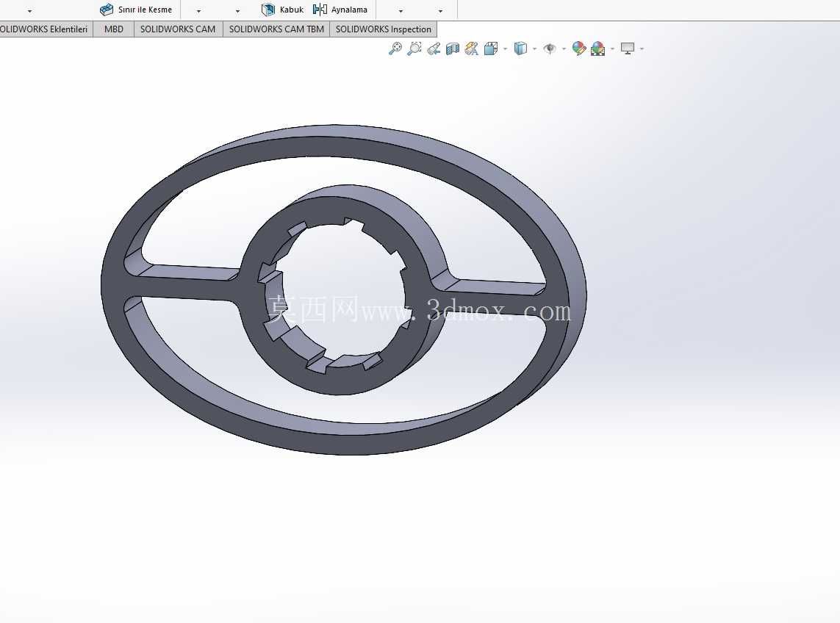Open the SOLIDWORKS CAM TBM tab
The height and width of the screenshot is (623, 840).
pyautogui.click(x=276, y=29)
